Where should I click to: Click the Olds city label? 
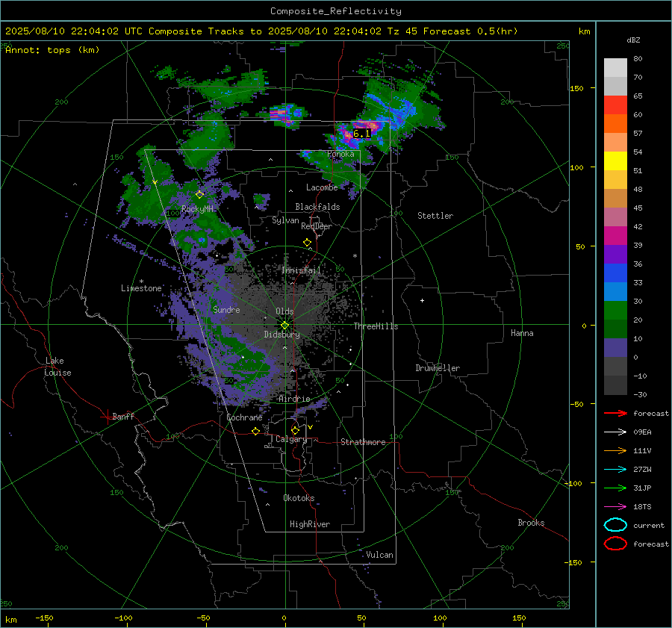[x=284, y=311]
